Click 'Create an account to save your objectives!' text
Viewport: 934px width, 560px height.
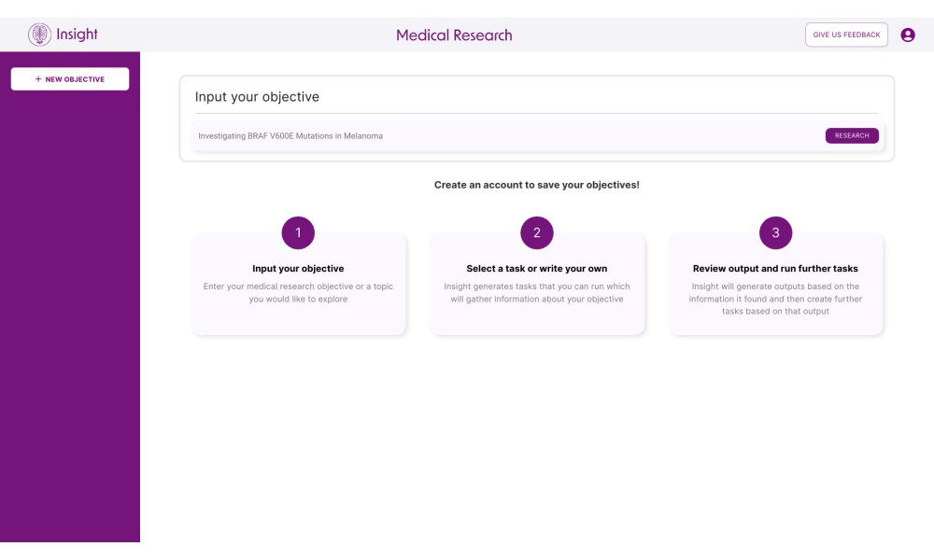click(537, 185)
